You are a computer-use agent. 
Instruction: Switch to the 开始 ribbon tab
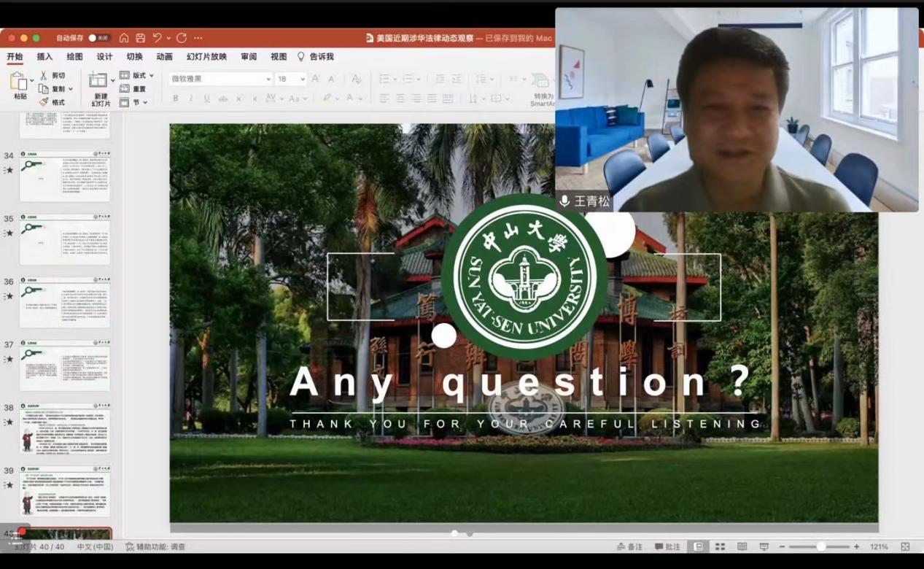click(15, 56)
